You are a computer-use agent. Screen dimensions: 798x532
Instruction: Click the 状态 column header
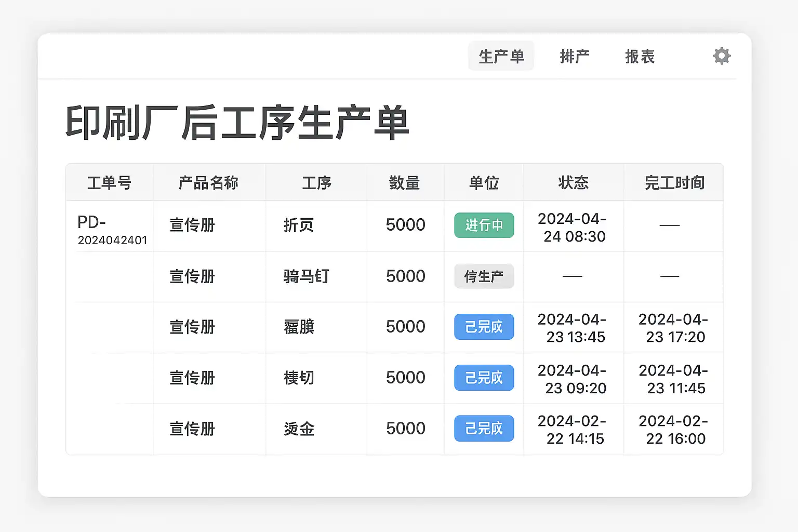pyautogui.click(x=573, y=183)
